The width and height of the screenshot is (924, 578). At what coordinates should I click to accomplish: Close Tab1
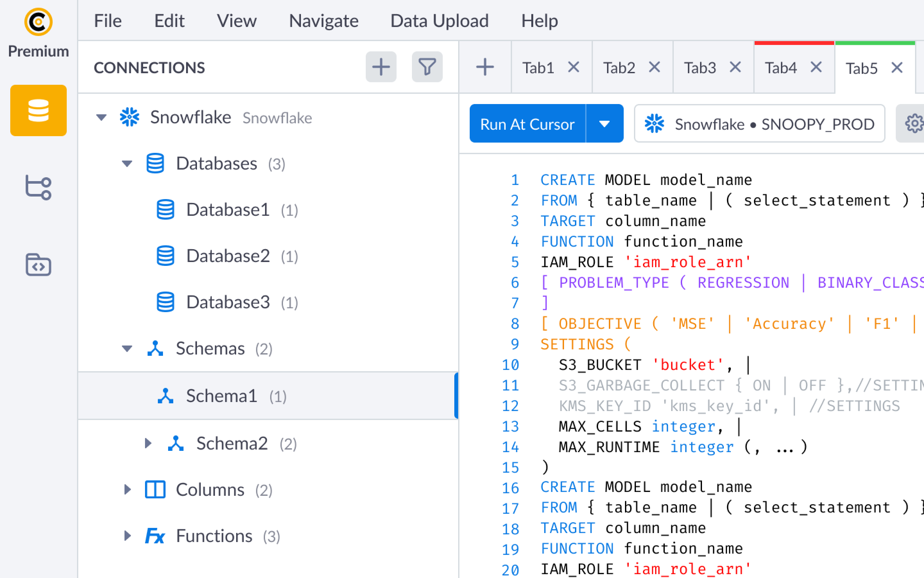[x=574, y=68]
